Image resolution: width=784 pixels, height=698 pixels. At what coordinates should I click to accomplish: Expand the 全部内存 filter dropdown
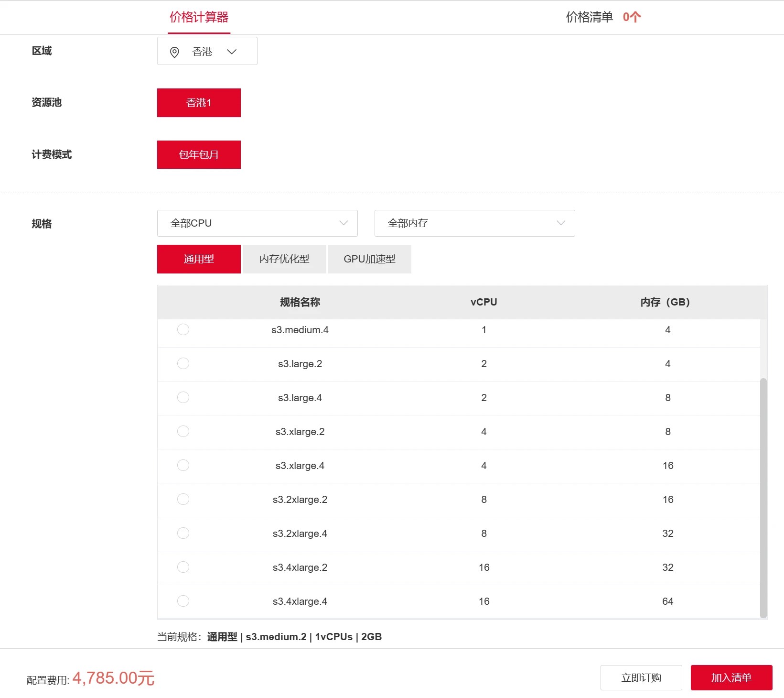(474, 223)
